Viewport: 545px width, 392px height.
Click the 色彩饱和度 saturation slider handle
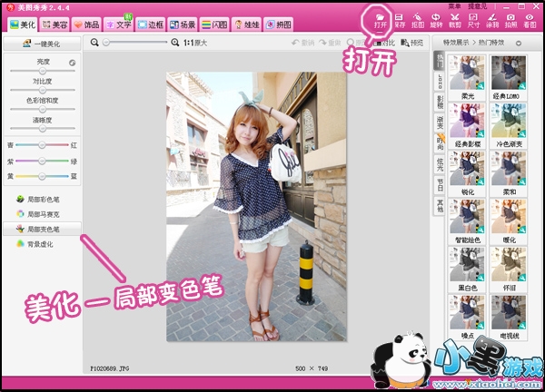pos(43,109)
